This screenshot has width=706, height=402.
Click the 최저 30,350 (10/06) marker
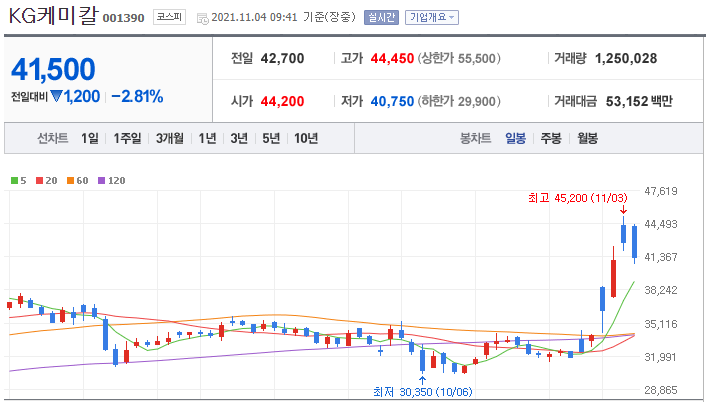[x=423, y=392]
